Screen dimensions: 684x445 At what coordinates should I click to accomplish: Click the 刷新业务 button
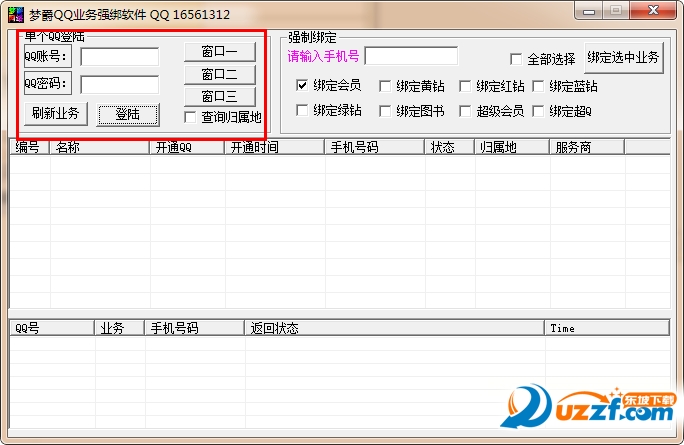tap(55, 114)
